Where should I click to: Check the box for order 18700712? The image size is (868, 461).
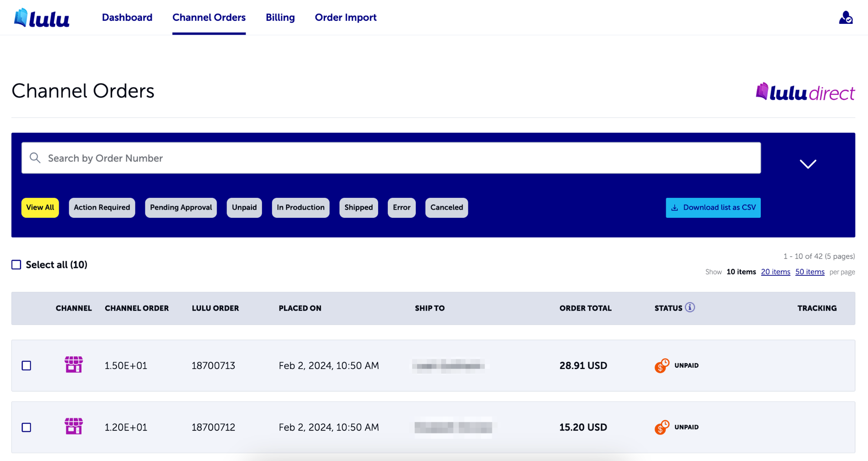26,427
